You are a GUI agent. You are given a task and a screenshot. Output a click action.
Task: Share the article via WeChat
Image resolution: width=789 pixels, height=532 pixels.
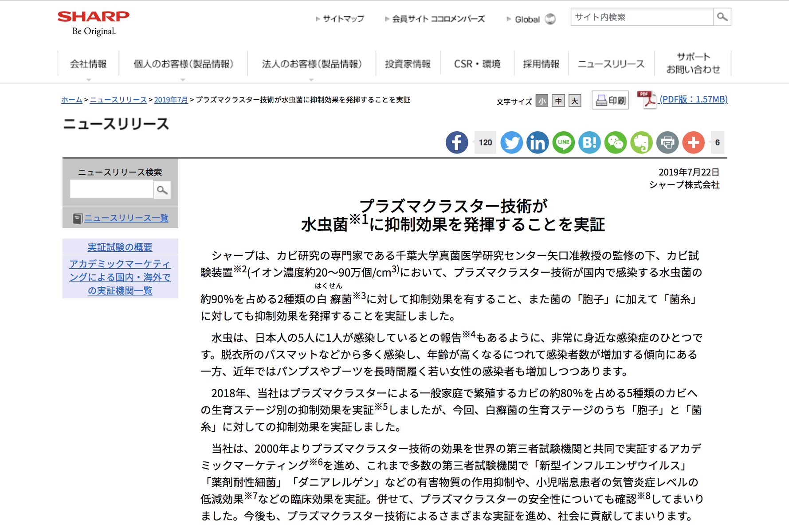(616, 143)
